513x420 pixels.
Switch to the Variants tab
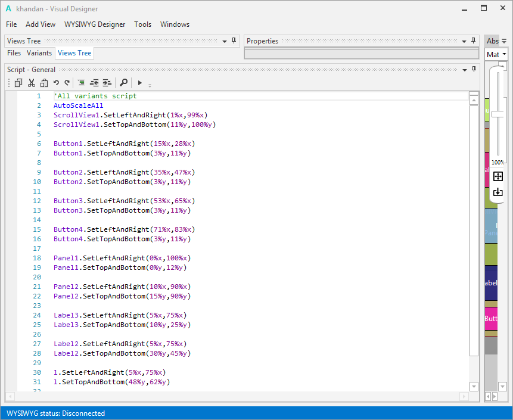point(39,53)
